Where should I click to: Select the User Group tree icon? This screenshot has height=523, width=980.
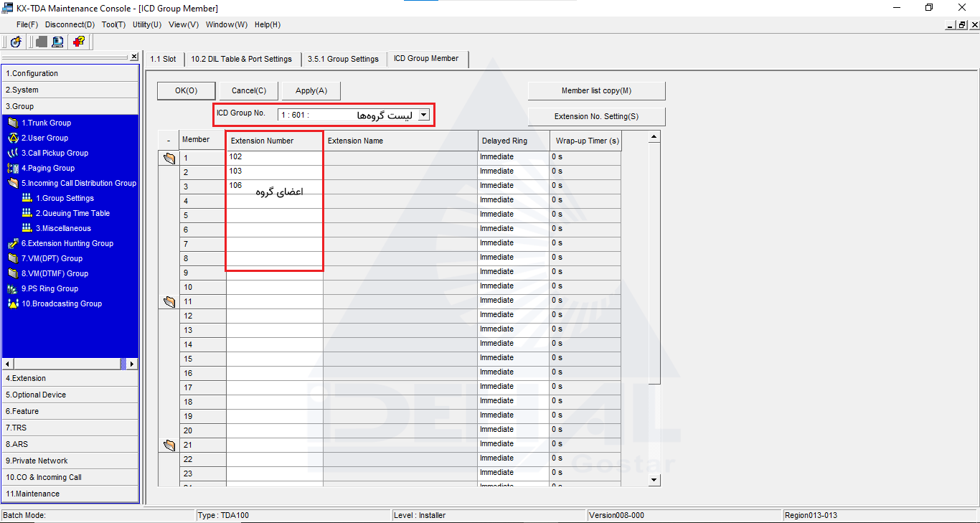coord(13,138)
